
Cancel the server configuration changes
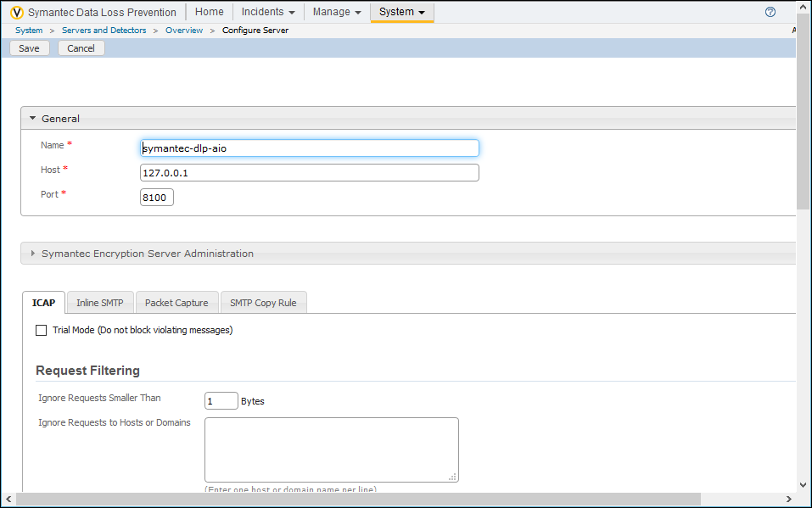click(81, 48)
